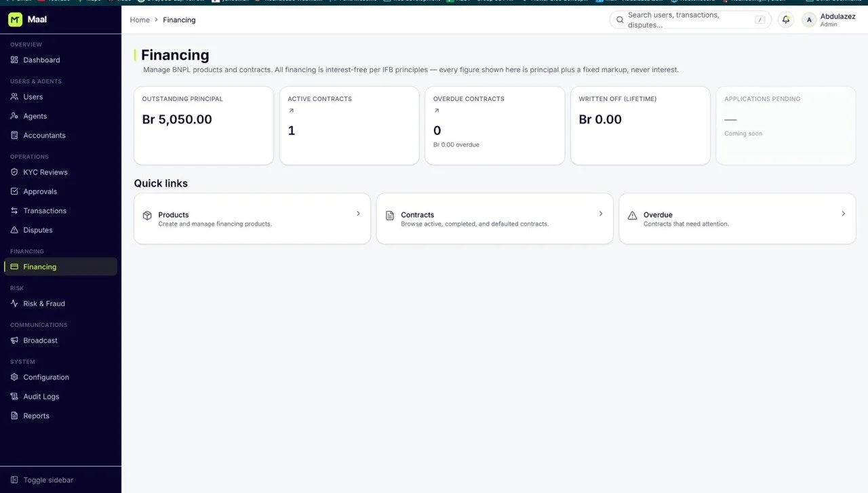Select the Financing sidebar item
Viewport: 868px width, 493px height.
click(x=60, y=267)
